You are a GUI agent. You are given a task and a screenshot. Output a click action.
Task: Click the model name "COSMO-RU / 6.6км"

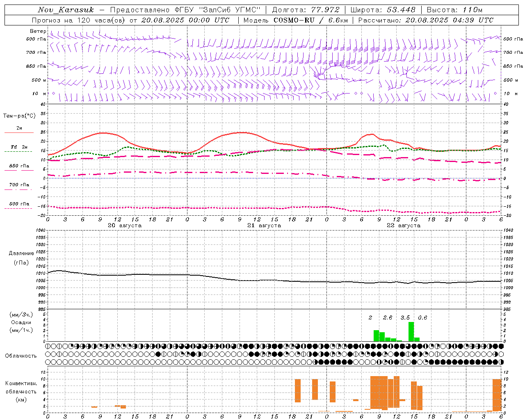point(311,20)
